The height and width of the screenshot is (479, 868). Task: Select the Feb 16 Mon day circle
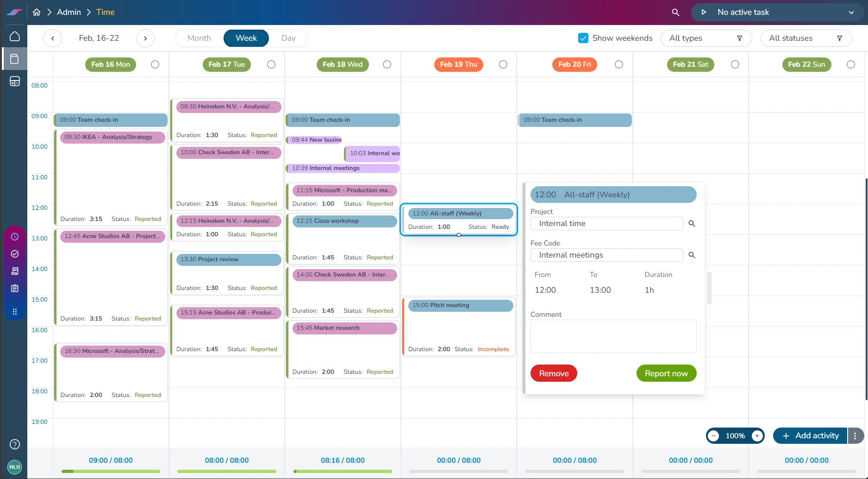pos(155,64)
